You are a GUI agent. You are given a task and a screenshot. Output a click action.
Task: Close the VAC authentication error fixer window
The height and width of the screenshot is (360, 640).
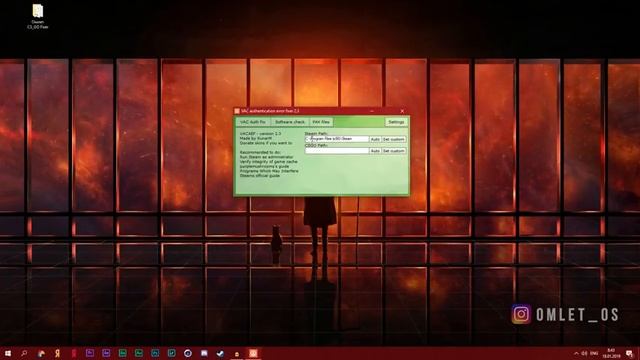tap(402, 111)
